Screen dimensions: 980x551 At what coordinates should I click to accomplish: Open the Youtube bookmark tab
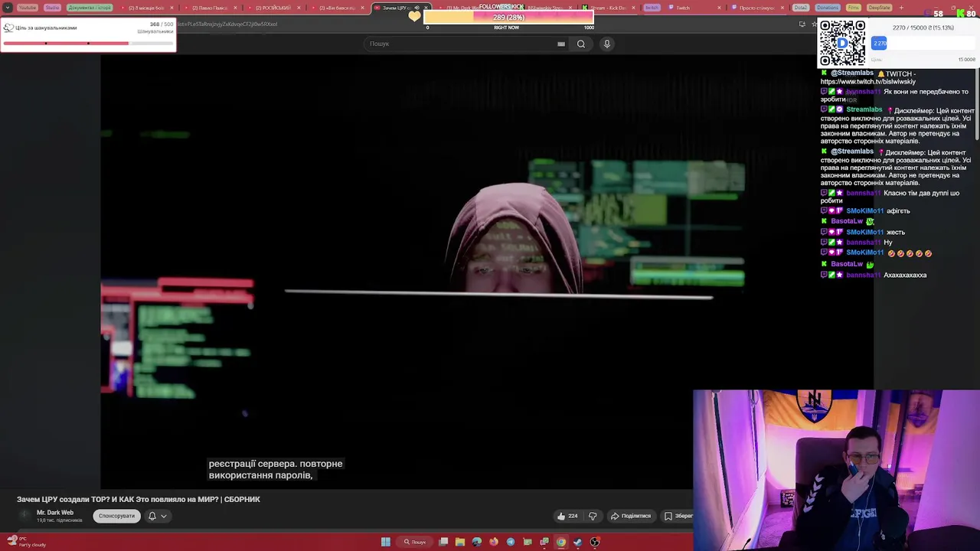click(x=27, y=8)
